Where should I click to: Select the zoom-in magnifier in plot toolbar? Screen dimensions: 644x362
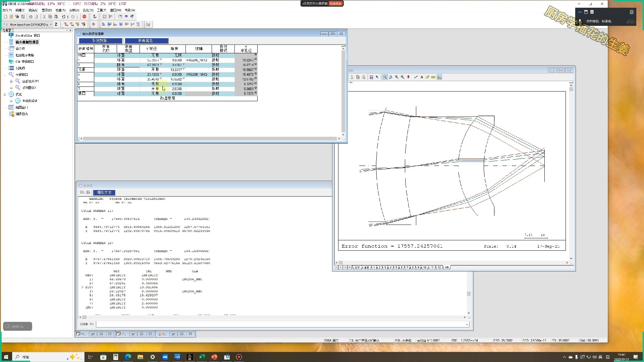tap(396, 77)
